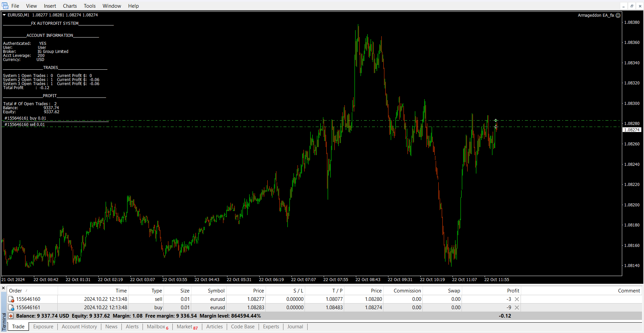Switch to the Experts tab
644x333 pixels.
(x=271, y=327)
